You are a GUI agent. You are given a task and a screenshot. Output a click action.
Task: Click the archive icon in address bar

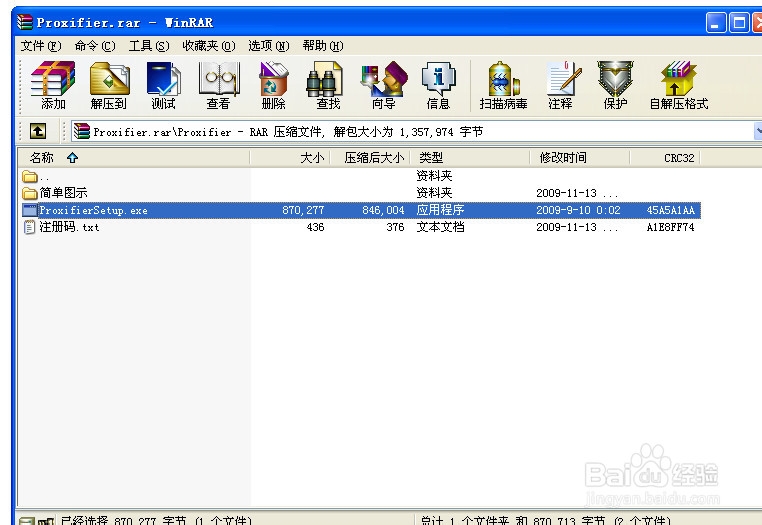click(82, 131)
